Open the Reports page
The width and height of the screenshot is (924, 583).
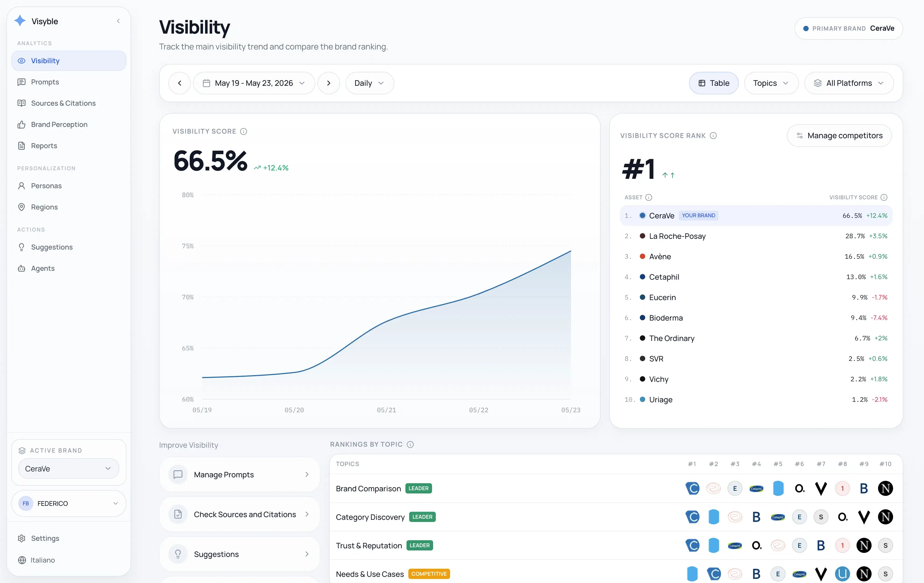(69, 146)
